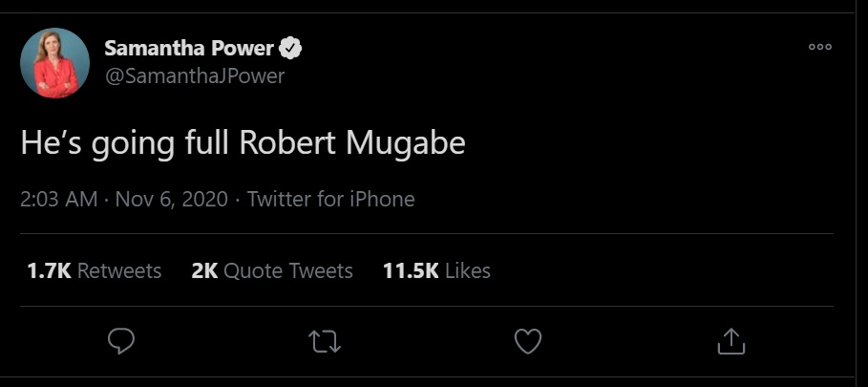
Task: Click the "2:03 AM" timestamp
Action: pos(58,200)
